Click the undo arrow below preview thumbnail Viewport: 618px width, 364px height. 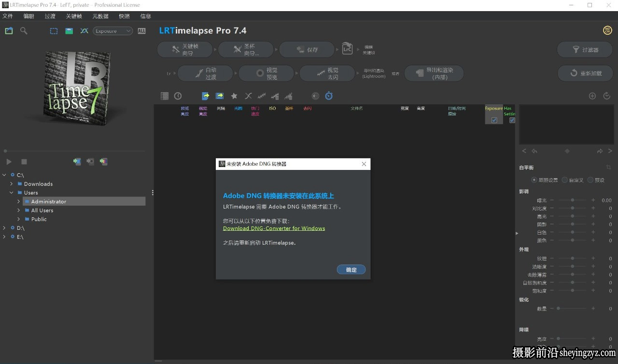click(x=534, y=151)
